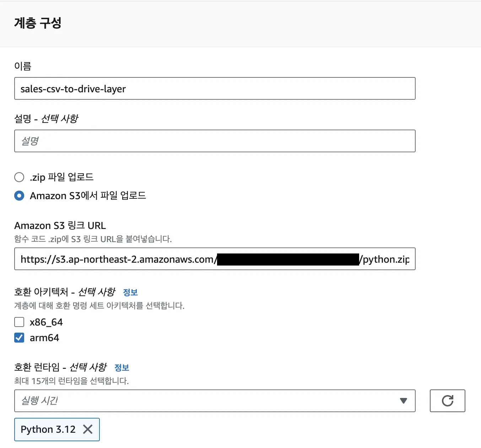Expand the runtime selection combo box
Image resolution: width=481 pixels, height=448 pixels.
click(213, 401)
